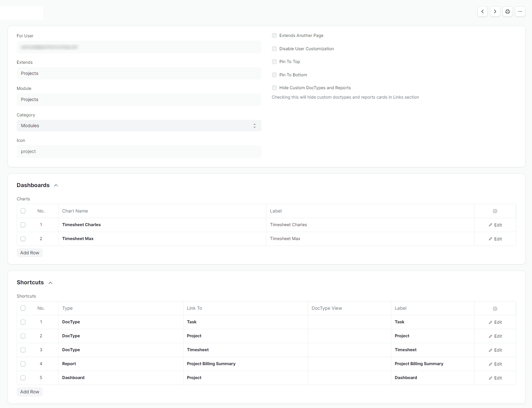
Task: Add a new row to the Shortcuts table
Action: (30, 392)
